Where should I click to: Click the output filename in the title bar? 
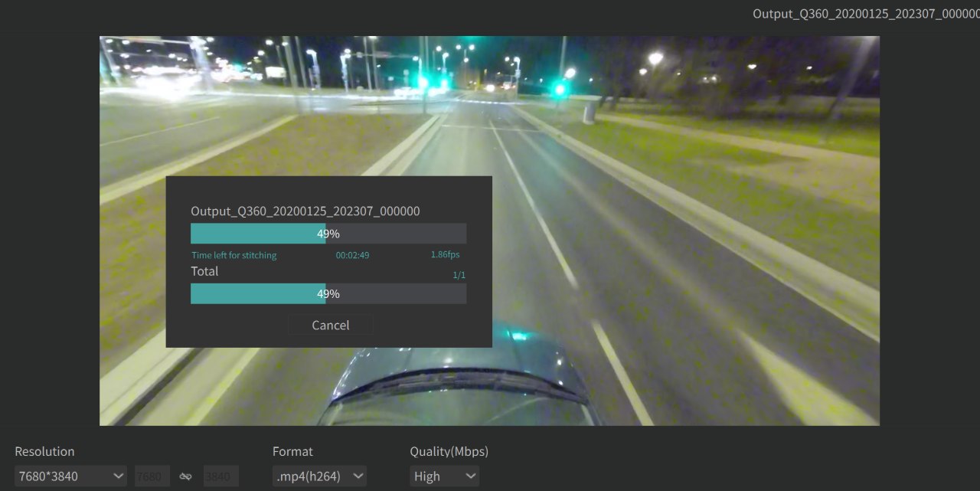coord(866,14)
